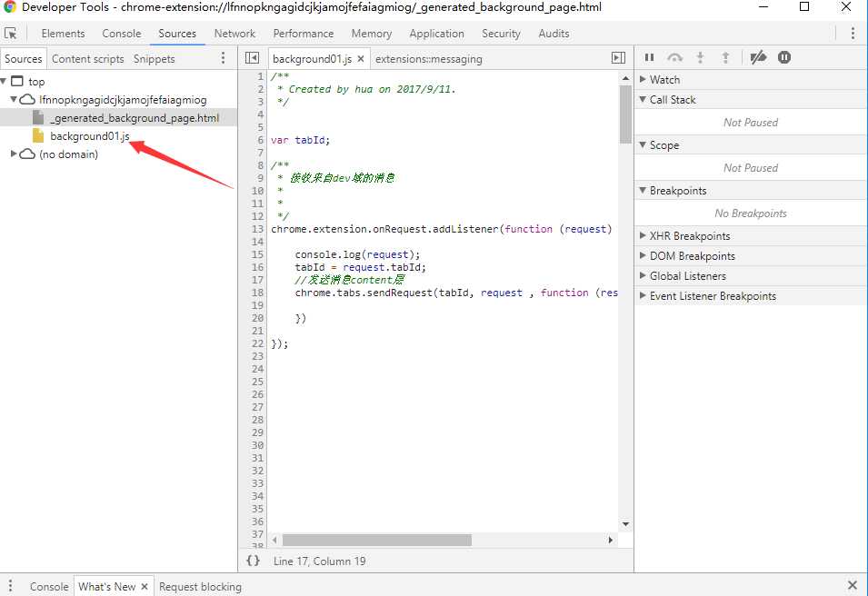Expand Global Listeners section
The image size is (868, 596).
(x=643, y=275)
